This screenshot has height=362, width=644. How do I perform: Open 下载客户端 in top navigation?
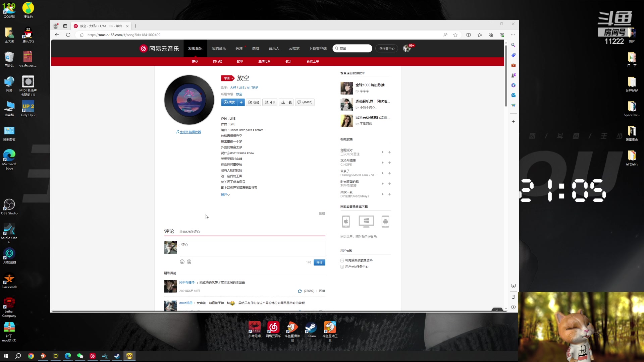pos(318,49)
